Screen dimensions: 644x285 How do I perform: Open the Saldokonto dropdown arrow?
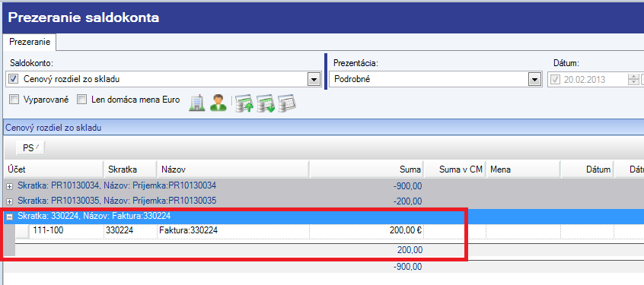coord(314,80)
